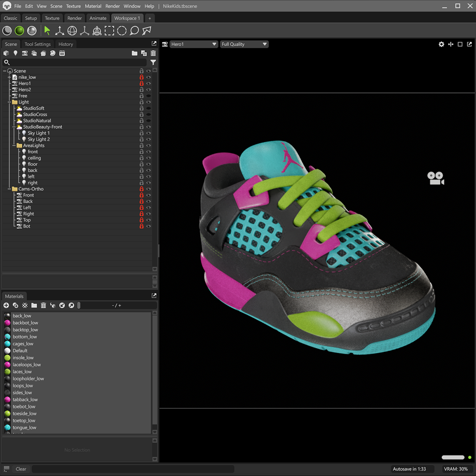Open the File menu
The width and height of the screenshot is (476, 476).
tap(18, 6)
